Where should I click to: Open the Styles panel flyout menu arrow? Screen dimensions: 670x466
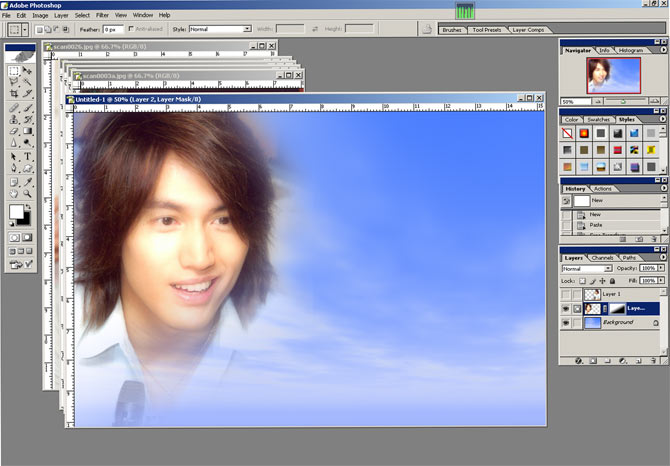tap(663, 119)
